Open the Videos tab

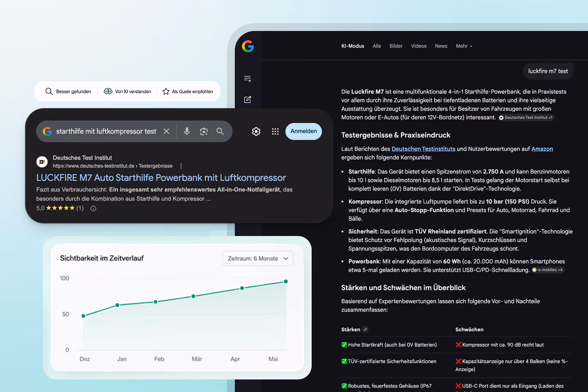(419, 46)
